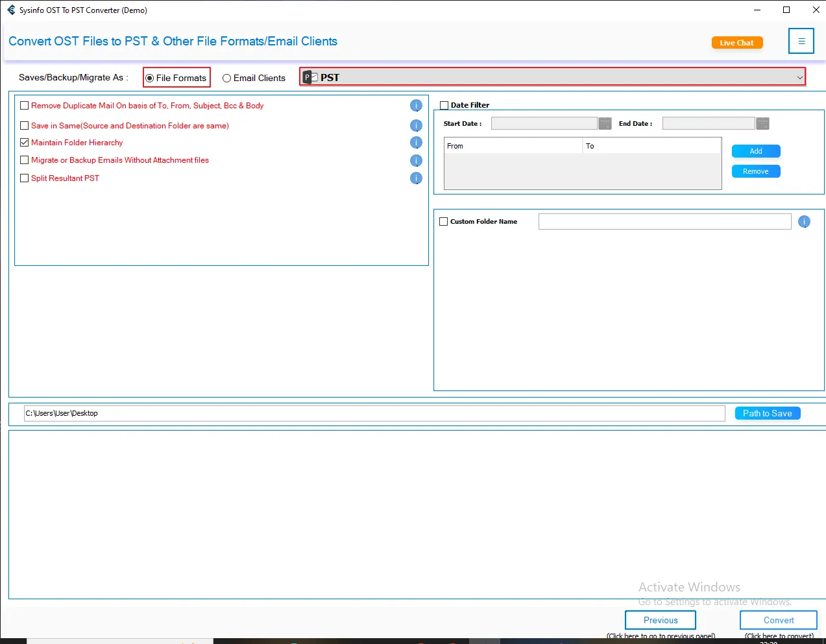Uncheck Maintain Folder Hierarchy
Image resolution: width=826 pixels, height=644 pixels.
pyautogui.click(x=25, y=143)
